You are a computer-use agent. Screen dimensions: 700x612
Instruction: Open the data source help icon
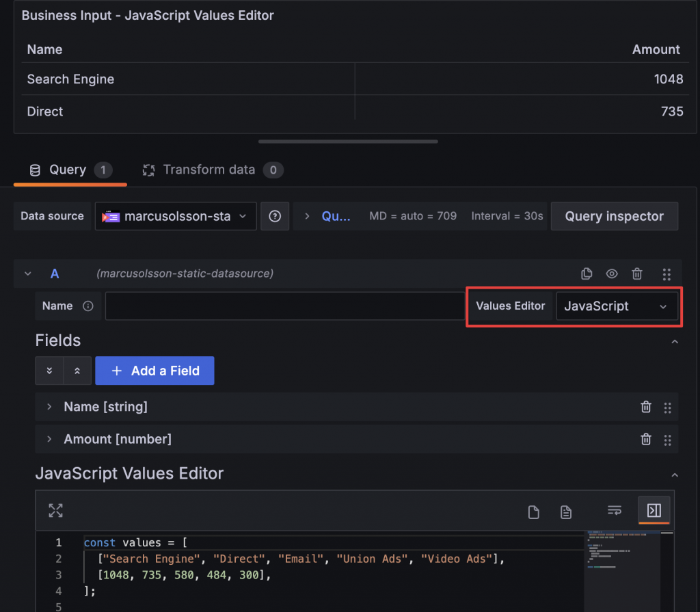click(x=275, y=216)
